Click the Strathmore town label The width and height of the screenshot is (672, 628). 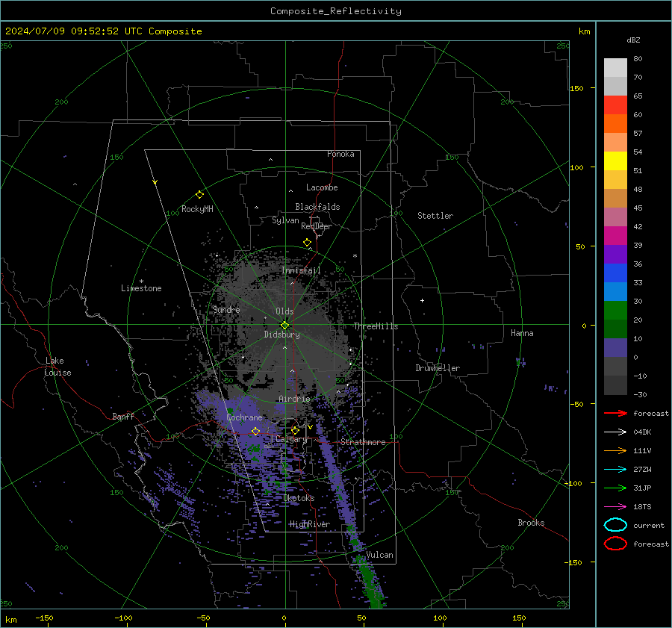click(363, 442)
